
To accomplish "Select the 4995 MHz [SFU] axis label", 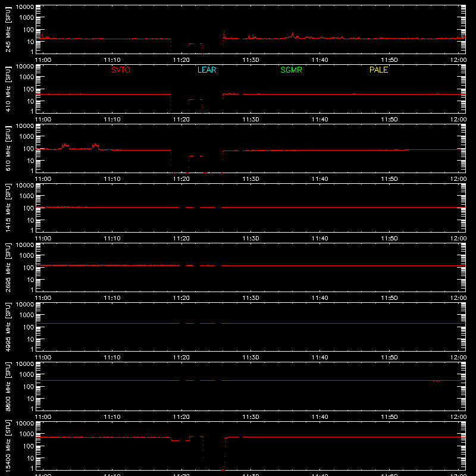I will point(8,327).
